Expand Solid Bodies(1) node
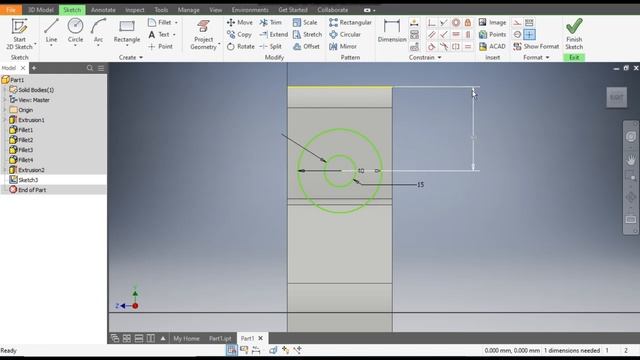 tap(5, 90)
